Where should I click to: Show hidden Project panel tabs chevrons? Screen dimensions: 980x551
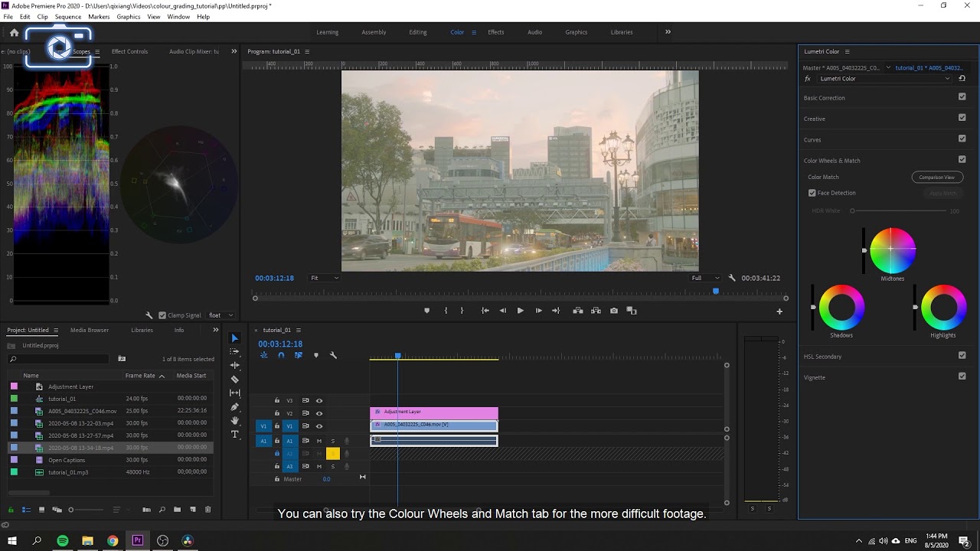(x=215, y=330)
